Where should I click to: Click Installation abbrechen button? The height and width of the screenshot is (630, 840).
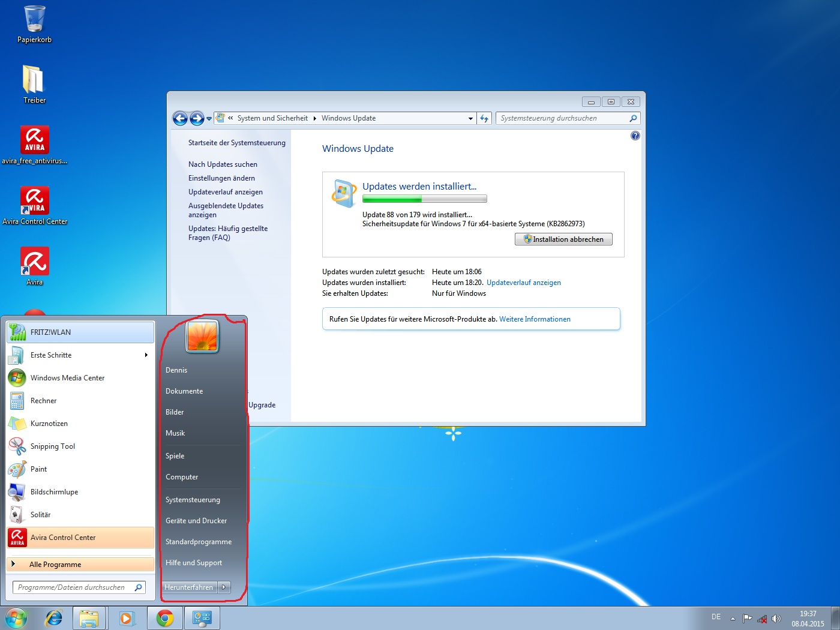(563, 239)
